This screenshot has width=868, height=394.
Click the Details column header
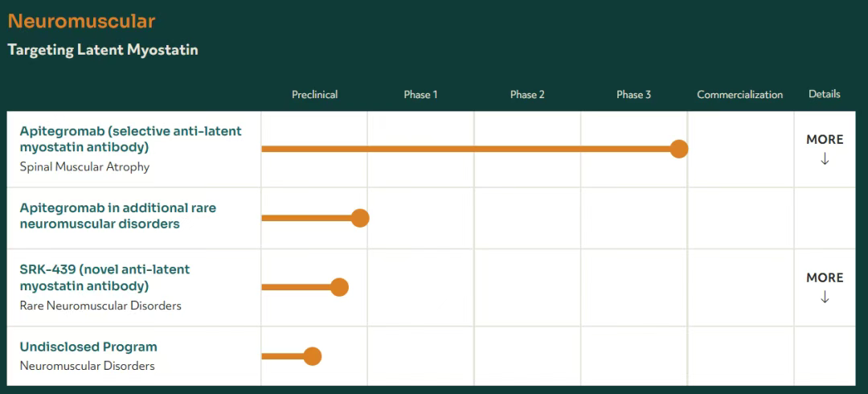pos(824,94)
